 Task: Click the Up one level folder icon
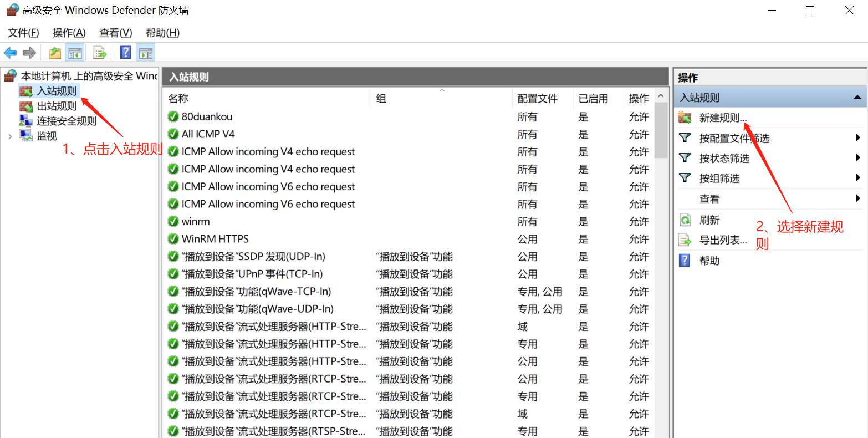[55, 53]
